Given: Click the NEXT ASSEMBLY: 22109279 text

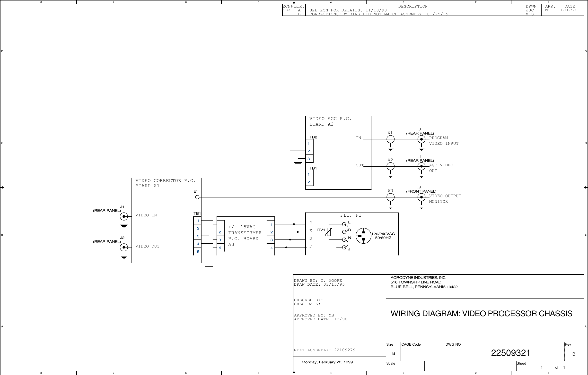Looking at the screenshot, I should pos(325,350).
